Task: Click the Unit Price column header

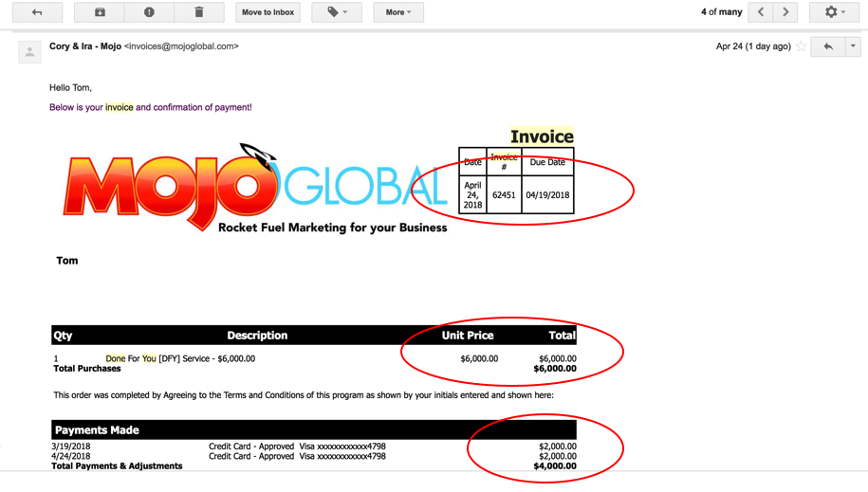Action: click(468, 336)
